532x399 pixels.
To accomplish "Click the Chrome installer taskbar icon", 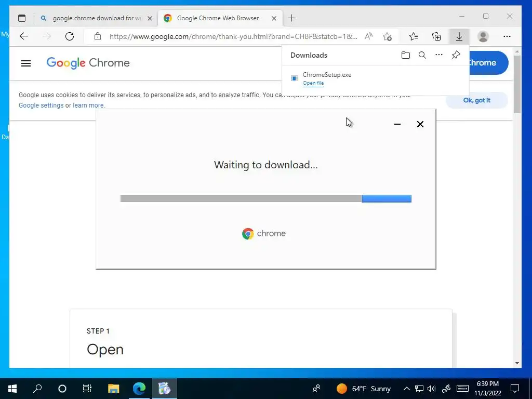I will 164,389.
